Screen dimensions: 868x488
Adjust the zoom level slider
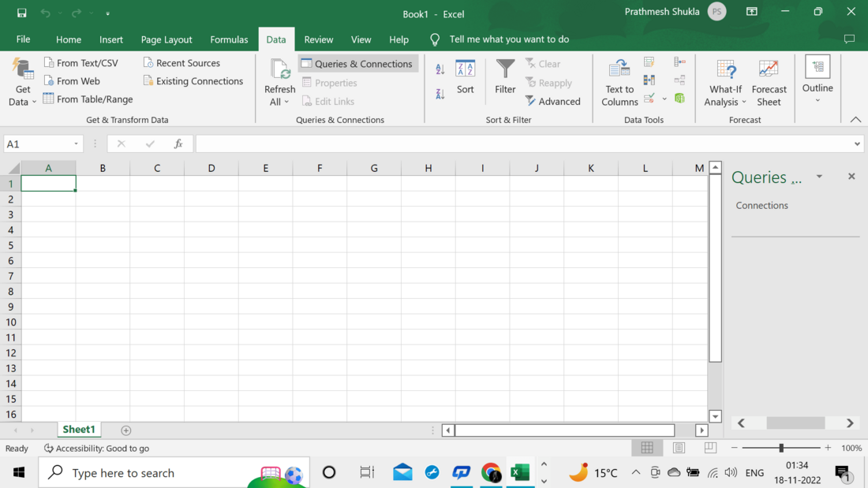click(781, 448)
